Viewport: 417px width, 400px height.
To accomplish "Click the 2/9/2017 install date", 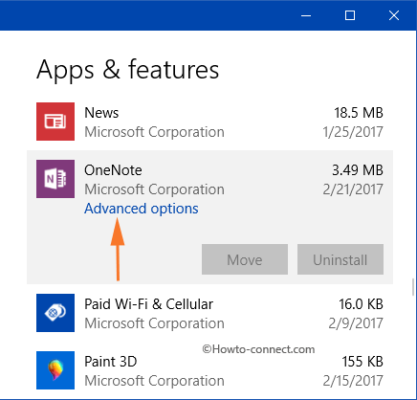I will click(356, 323).
